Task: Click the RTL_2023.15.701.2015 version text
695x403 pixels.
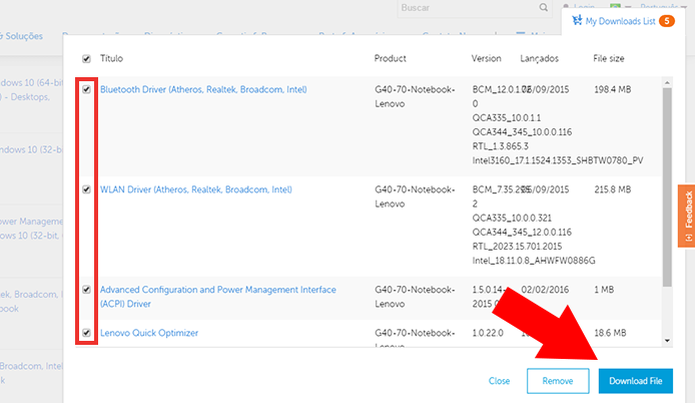Action: (x=517, y=246)
